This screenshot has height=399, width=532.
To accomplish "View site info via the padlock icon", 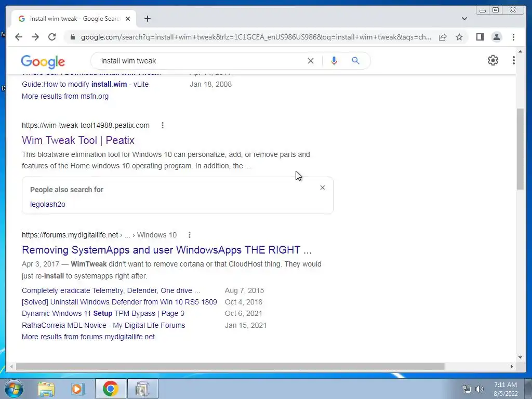I will click(x=72, y=37).
